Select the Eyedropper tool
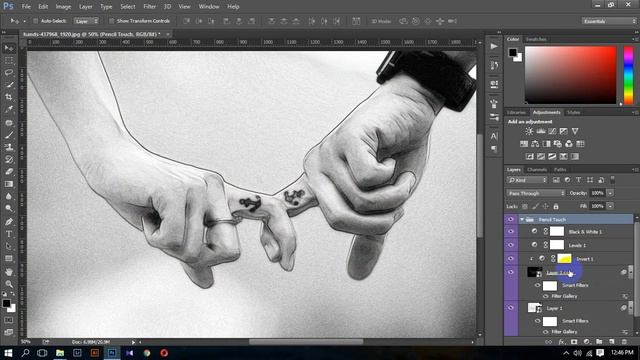Screen dimensions: 640x360 [x=9, y=109]
